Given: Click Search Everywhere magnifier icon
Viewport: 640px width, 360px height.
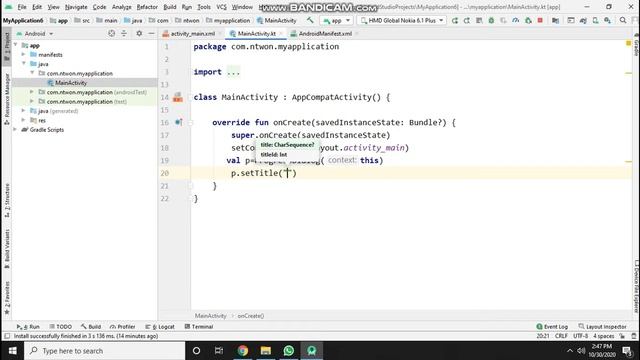Looking at the screenshot, I should (x=622, y=20).
